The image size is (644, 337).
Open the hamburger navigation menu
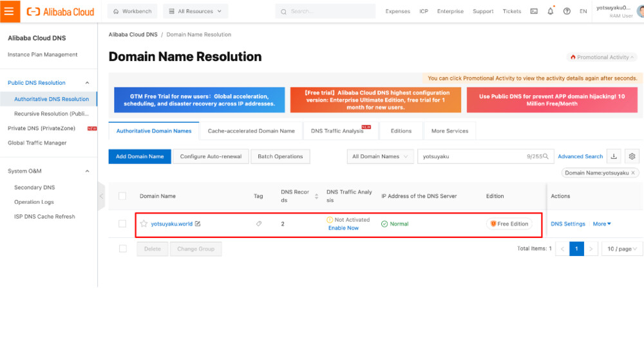(10, 11)
